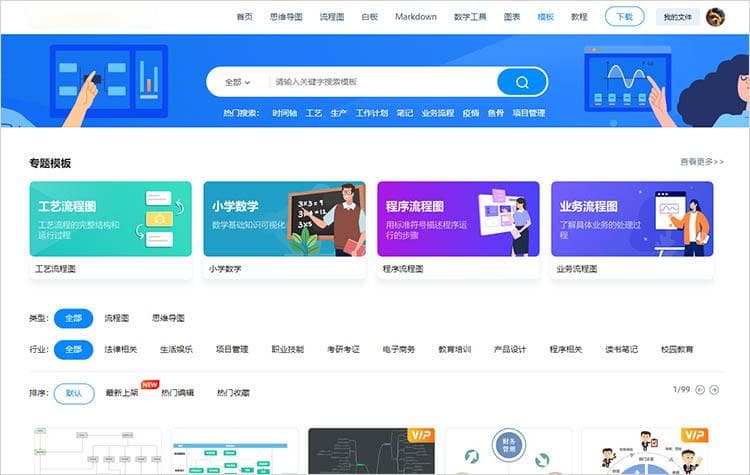Search hot keyword 业务流程

coord(438,113)
